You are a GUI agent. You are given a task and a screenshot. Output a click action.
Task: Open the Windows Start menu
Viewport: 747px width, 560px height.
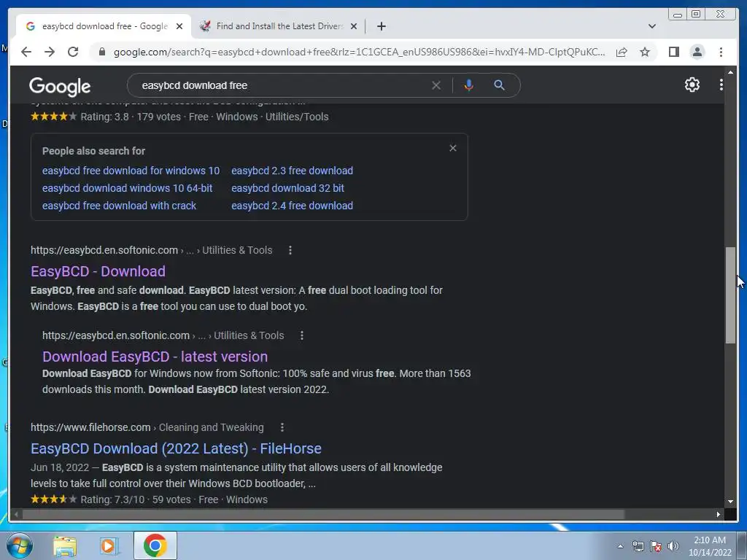[19, 545]
